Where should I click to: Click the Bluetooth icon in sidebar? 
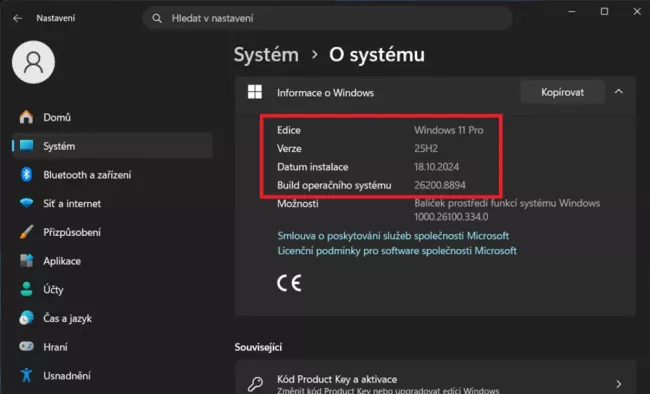(27, 175)
